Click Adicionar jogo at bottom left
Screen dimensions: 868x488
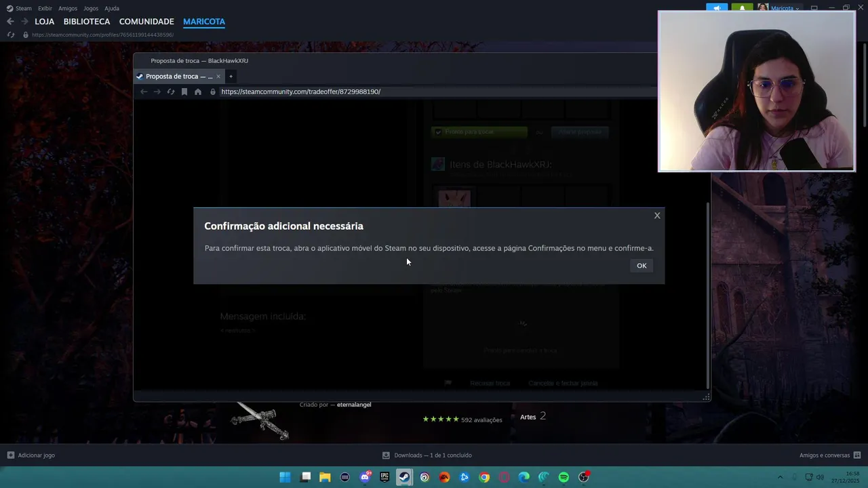(x=31, y=455)
